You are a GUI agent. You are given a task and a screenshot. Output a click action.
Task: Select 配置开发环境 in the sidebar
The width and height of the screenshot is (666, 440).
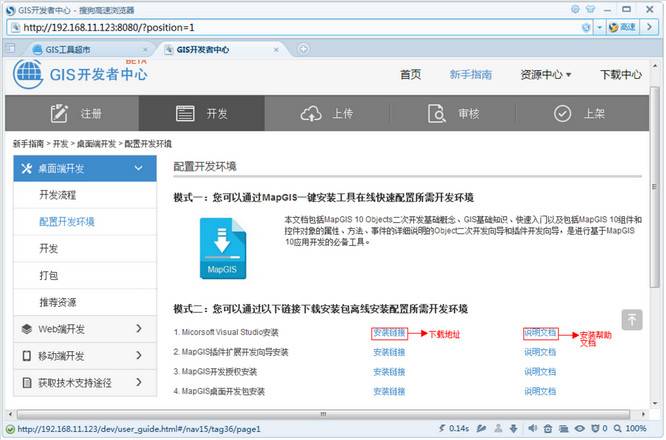[67, 222]
